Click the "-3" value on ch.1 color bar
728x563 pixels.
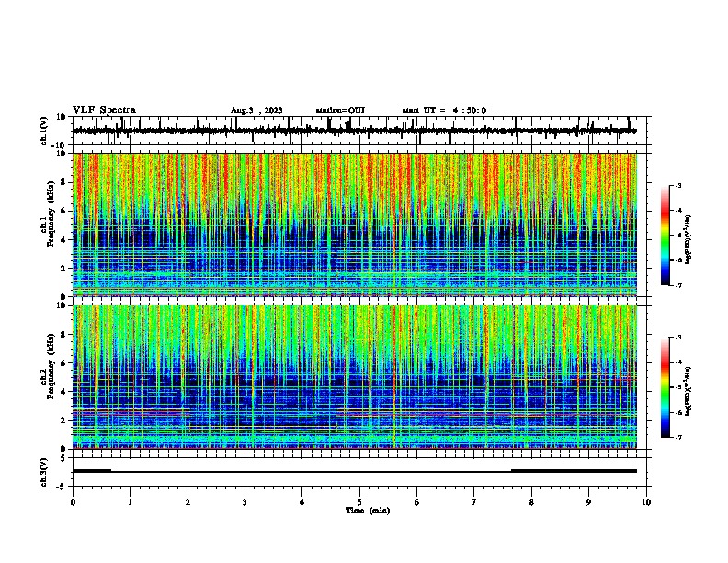coord(677,186)
